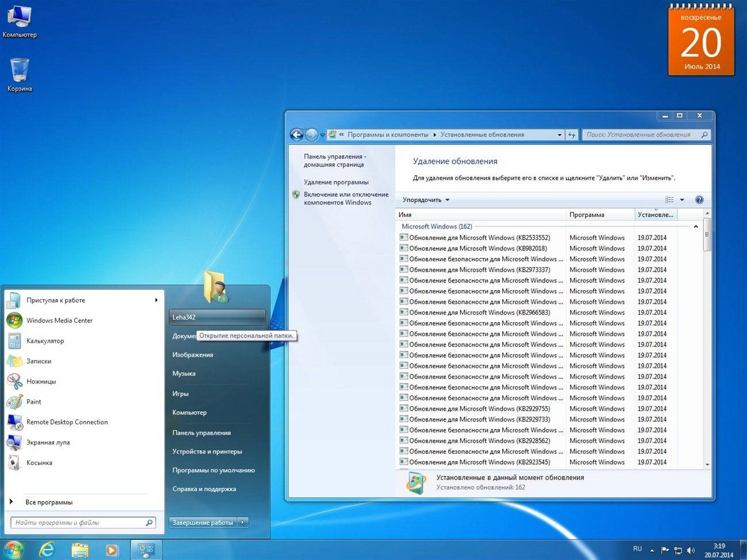This screenshot has width=747, height=560.
Task: Open the Leha342 personal folder
Action: tap(217, 317)
